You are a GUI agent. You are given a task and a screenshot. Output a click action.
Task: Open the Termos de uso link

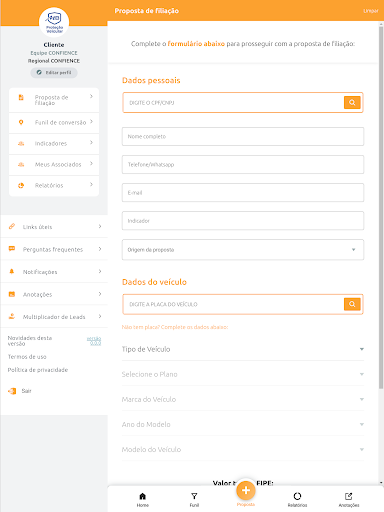tap(27, 357)
